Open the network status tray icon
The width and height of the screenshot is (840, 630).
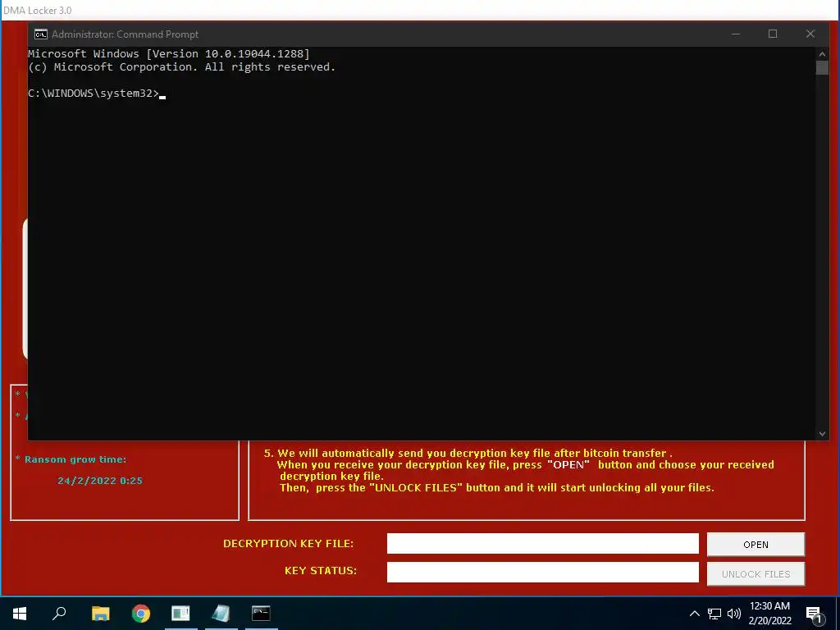click(x=714, y=614)
